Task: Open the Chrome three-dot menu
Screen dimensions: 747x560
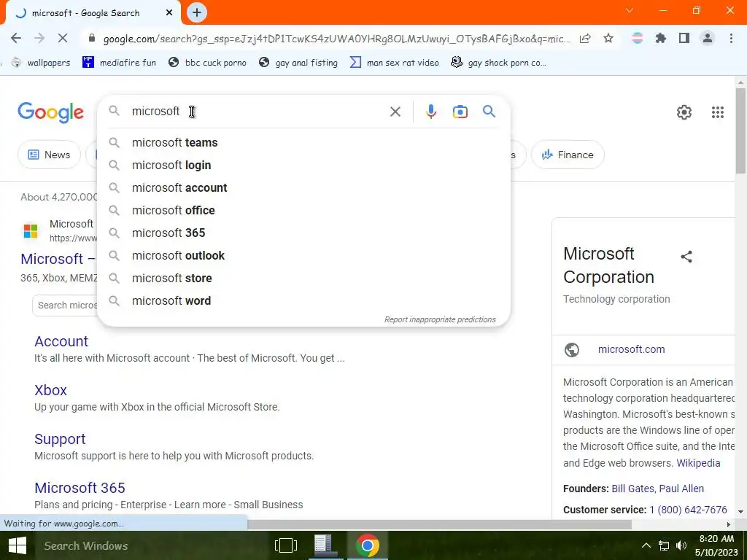Action: coord(731,39)
